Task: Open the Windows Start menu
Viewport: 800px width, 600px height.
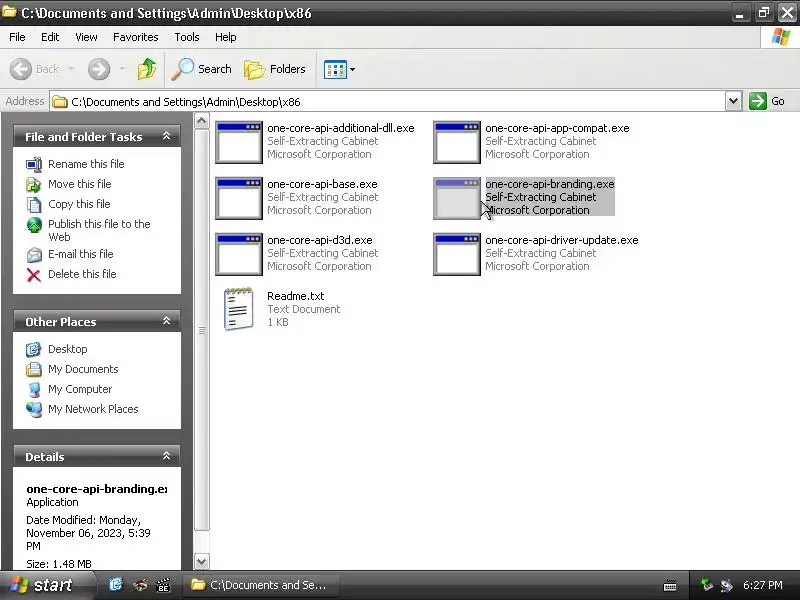Action: [47, 585]
